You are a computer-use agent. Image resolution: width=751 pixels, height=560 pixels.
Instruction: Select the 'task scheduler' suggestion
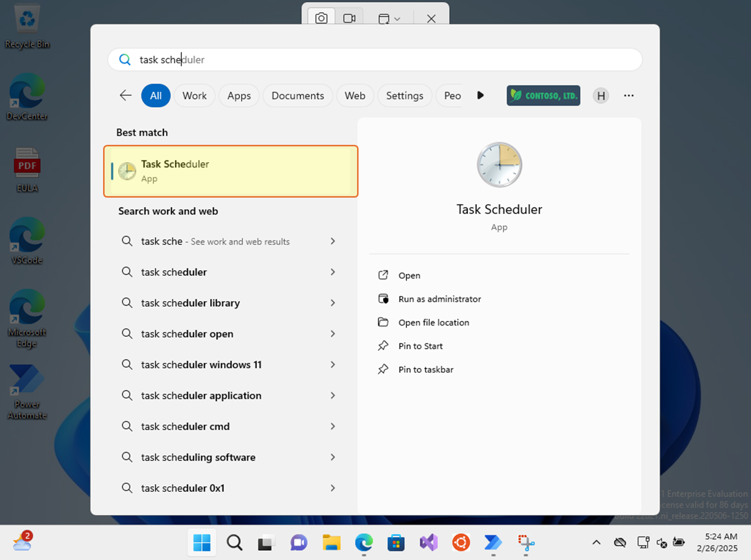click(x=174, y=272)
